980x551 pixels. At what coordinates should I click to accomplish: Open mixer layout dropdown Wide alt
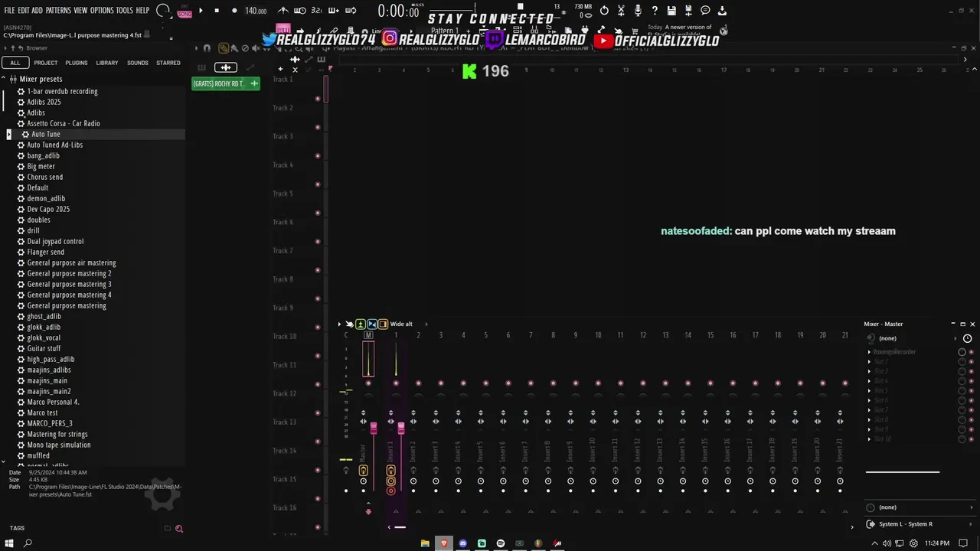click(x=401, y=324)
